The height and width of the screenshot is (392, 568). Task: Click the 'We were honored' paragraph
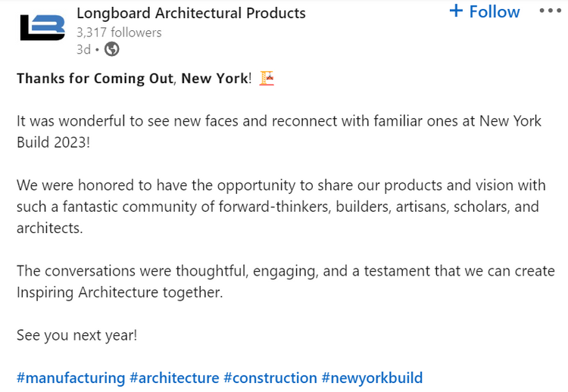tap(281, 207)
